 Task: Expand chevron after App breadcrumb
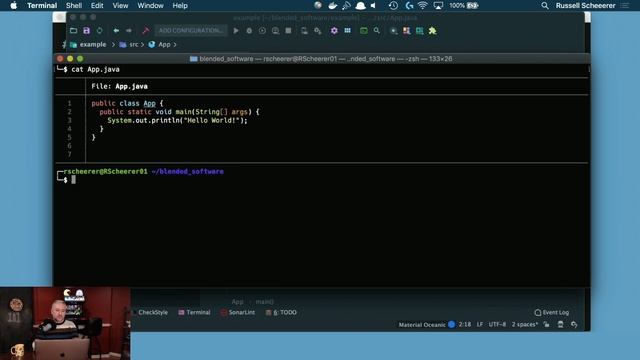pyautogui.click(x=175, y=44)
